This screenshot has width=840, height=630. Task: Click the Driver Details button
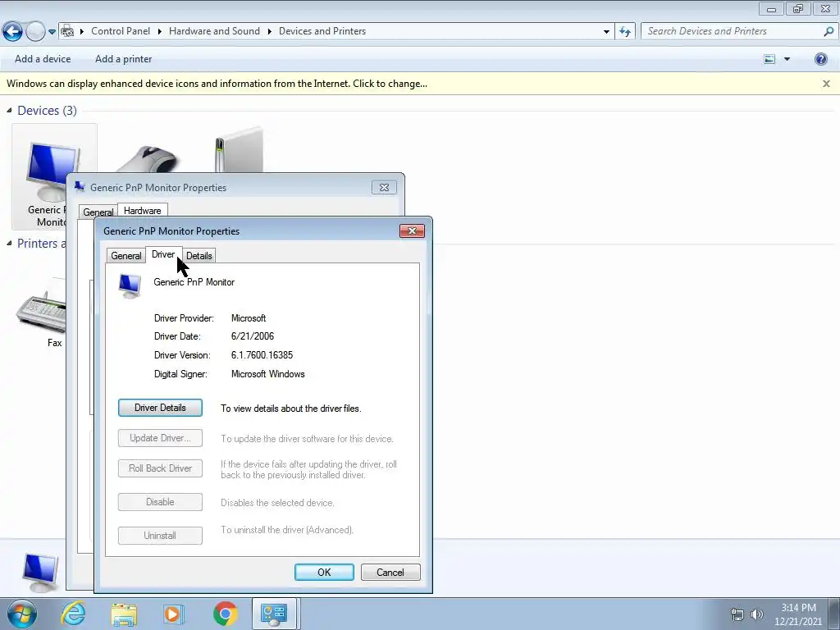tap(160, 408)
